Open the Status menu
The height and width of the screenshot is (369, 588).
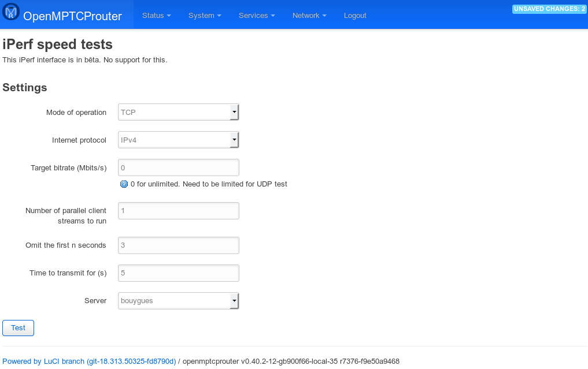(x=156, y=16)
